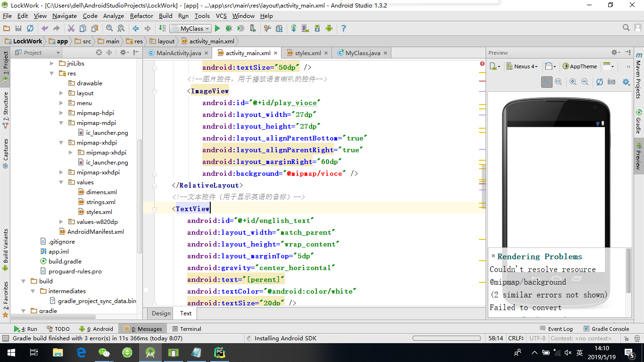
Task: Click the Replace icon next to Find
Action: [121, 28]
